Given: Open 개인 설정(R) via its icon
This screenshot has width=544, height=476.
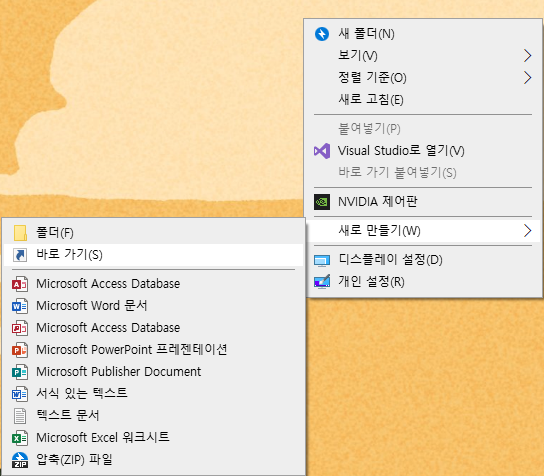Looking at the screenshot, I should (x=322, y=282).
